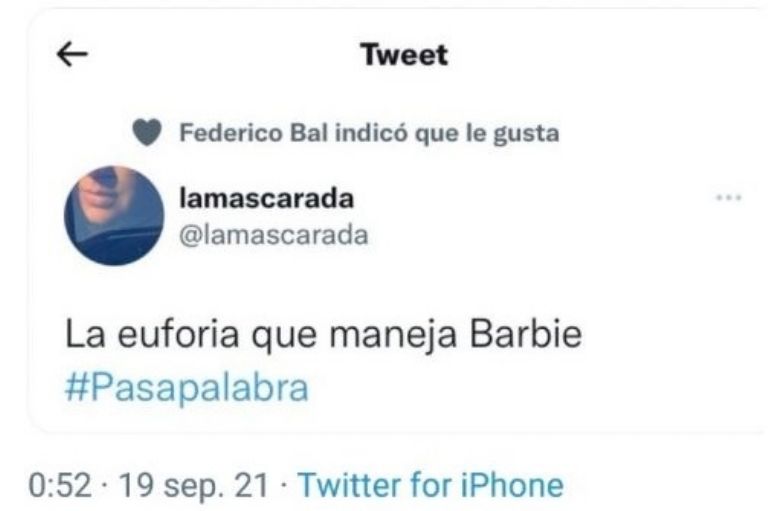Click the Twitter for iPhone source link
Image resolution: width=768 pixels, height=511 pixels.
click(x=431, y=486)
